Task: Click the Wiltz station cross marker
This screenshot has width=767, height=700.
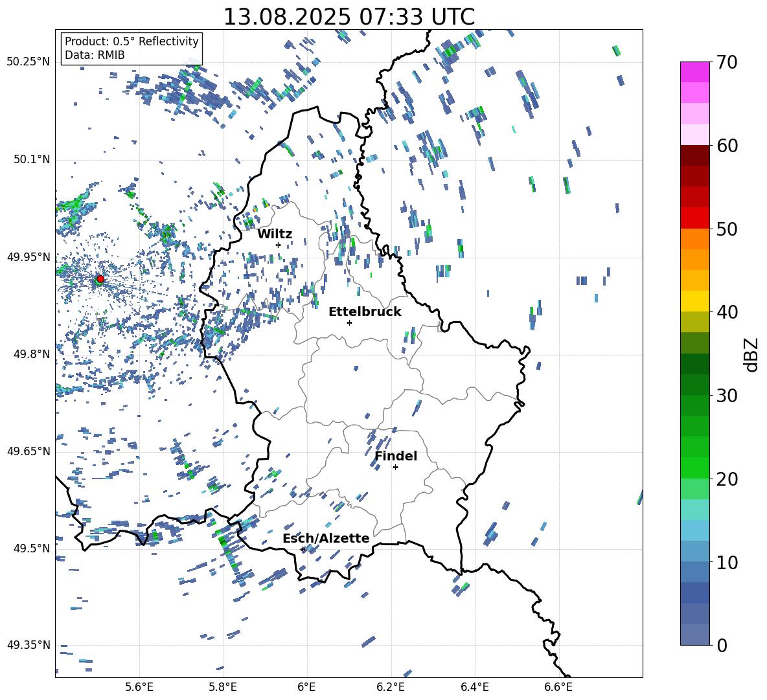Action: 279,245
